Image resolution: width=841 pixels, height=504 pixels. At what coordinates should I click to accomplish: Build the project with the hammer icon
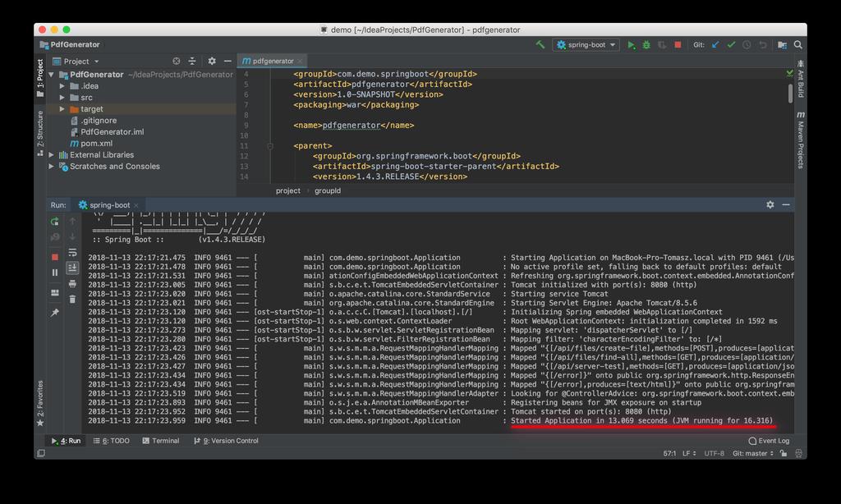pos(540,45)
